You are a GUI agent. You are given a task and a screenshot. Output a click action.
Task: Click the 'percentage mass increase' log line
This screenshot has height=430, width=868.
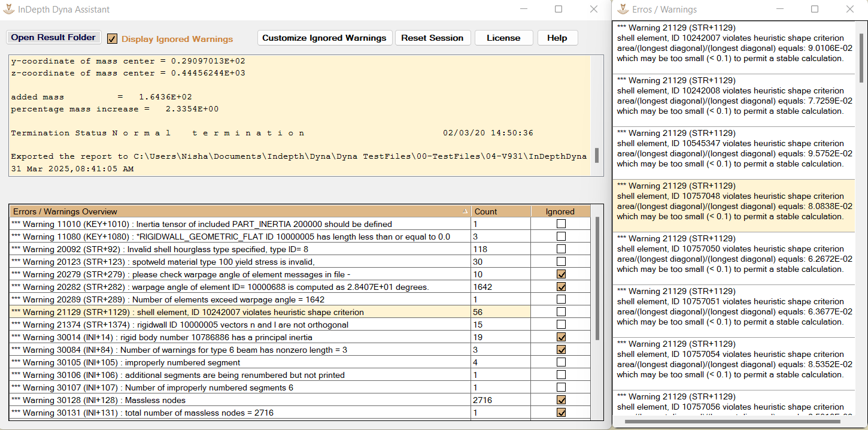[x=115, y=109]
